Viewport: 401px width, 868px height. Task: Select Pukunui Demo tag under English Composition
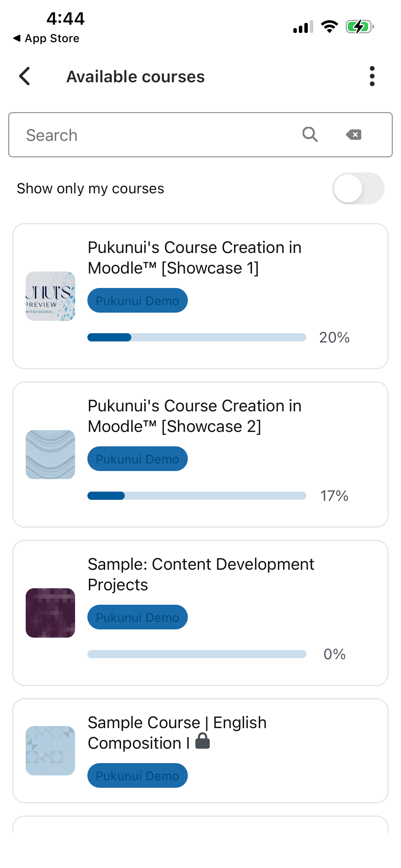[137, 776]
